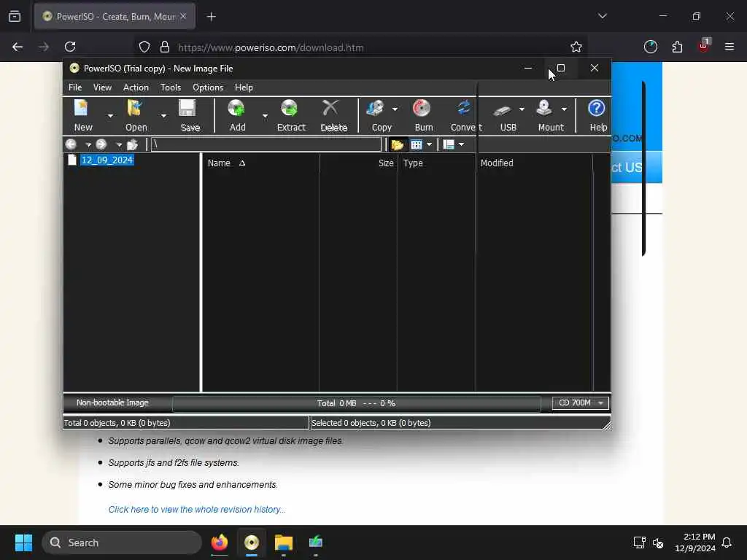Image resolution: width=747 pixels, height=560 pixels.
Task: Sort by the Size column header
Action: 358,163
